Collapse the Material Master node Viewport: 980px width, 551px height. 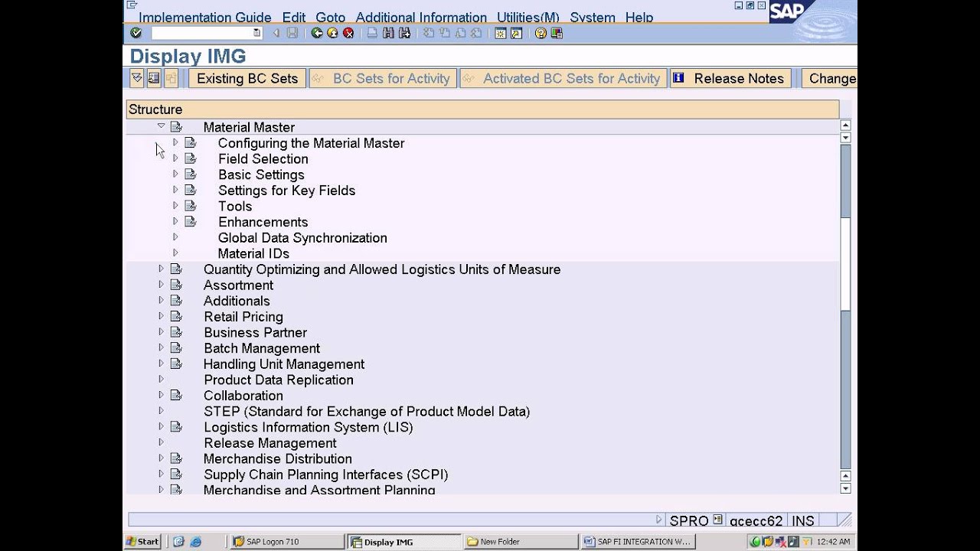(x=161, y=126)
